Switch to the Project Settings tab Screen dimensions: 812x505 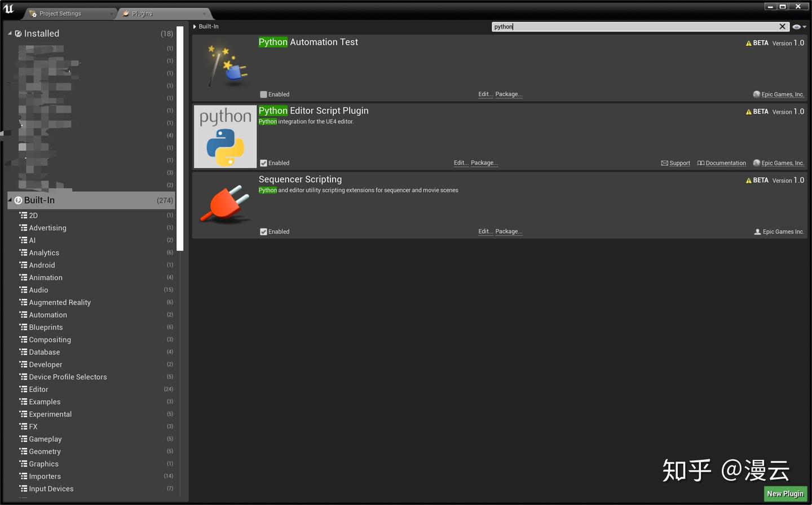point(59,13)
